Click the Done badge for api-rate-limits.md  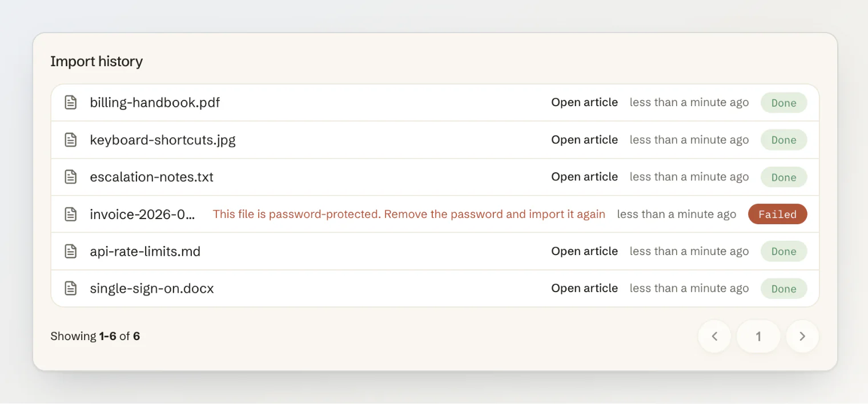[x=783, y=251]
